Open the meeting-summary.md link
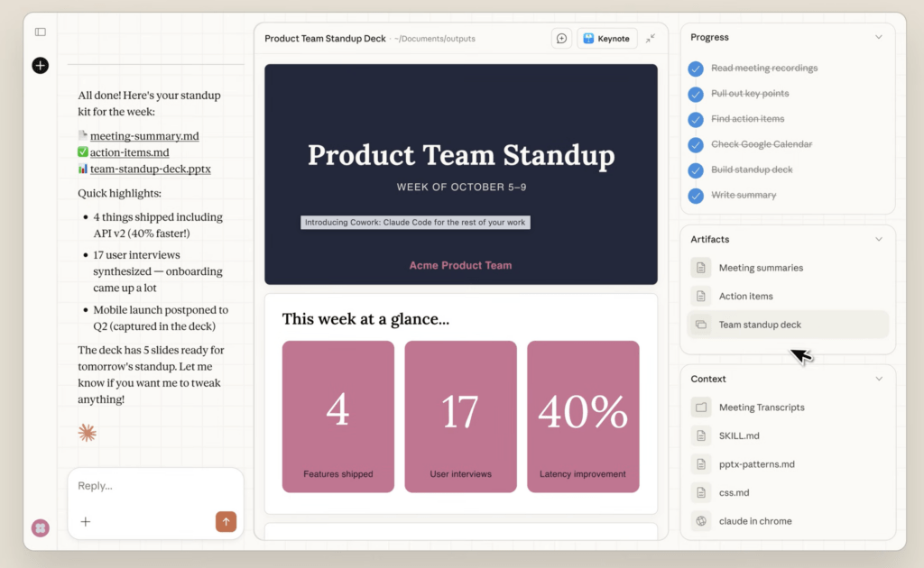 pos(144,136)
